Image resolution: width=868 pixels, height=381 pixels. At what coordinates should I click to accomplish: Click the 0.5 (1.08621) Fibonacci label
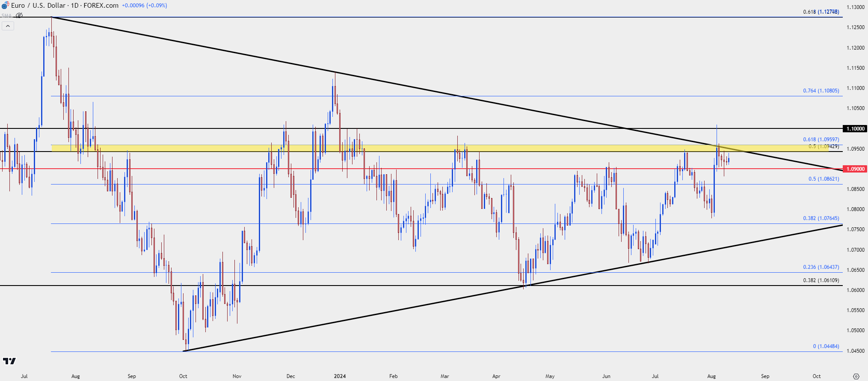(x=824, y=179)
